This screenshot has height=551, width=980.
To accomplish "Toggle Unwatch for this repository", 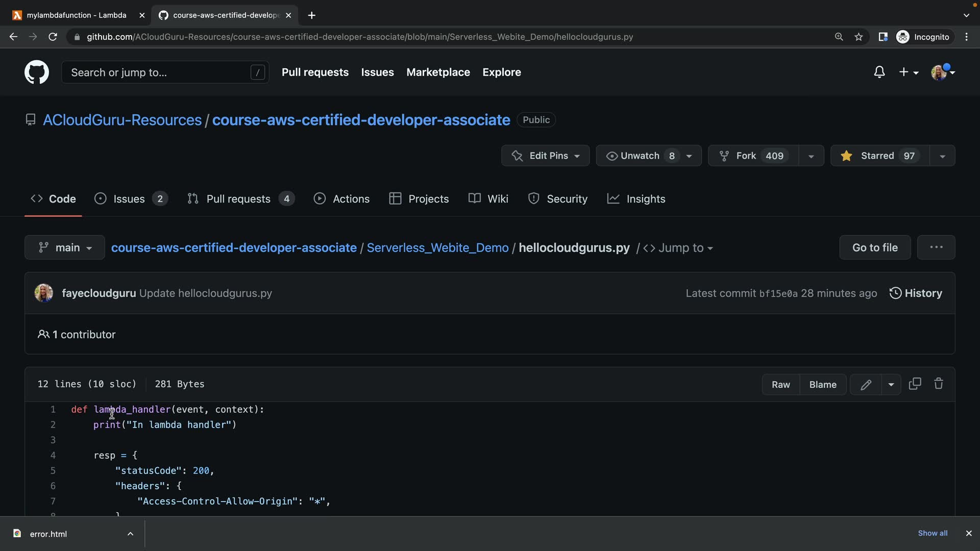I will coord(640,156).
